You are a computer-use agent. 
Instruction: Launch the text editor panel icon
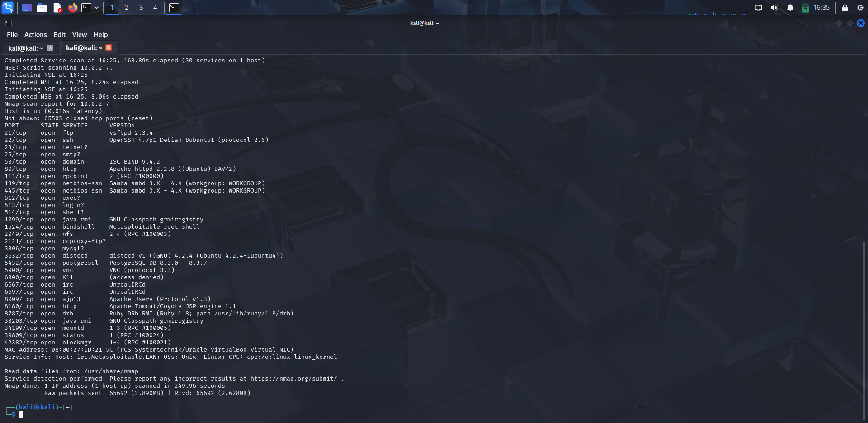point(57,8)
